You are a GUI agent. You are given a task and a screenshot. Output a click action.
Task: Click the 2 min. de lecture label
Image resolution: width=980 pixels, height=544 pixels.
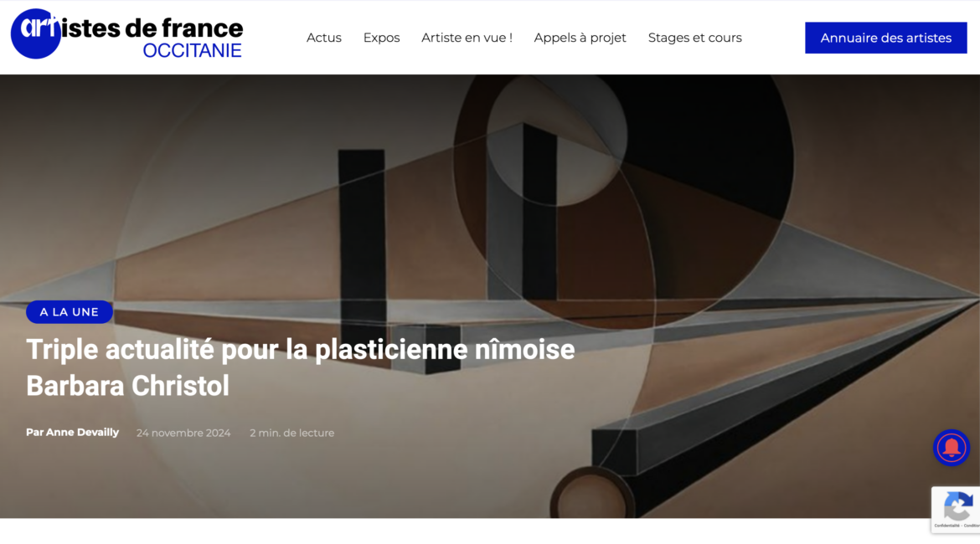point(291,433)
